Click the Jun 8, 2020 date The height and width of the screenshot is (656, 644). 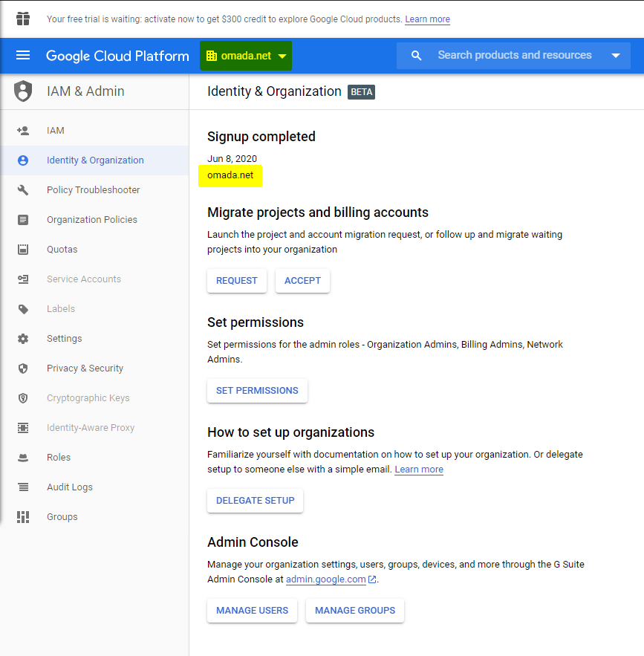[x=232, y=159]
